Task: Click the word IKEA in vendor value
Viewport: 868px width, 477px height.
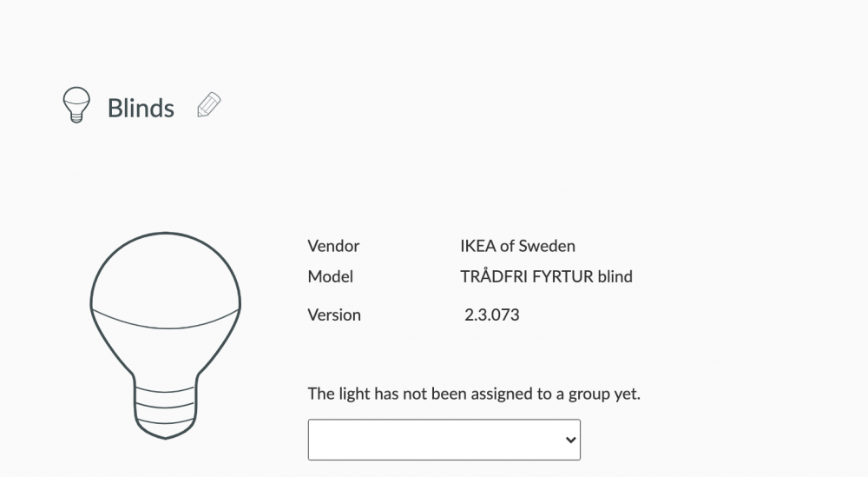Action: (477, 246)
